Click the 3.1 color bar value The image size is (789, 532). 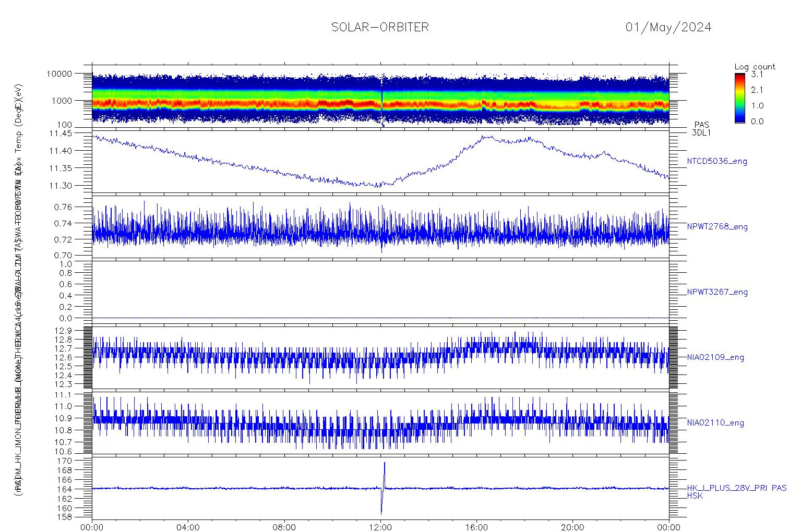(757, 75)
